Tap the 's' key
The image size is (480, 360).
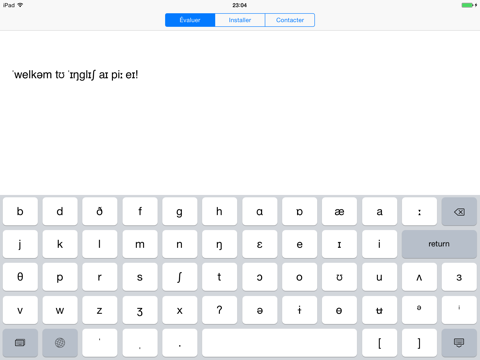pos(140,277)
